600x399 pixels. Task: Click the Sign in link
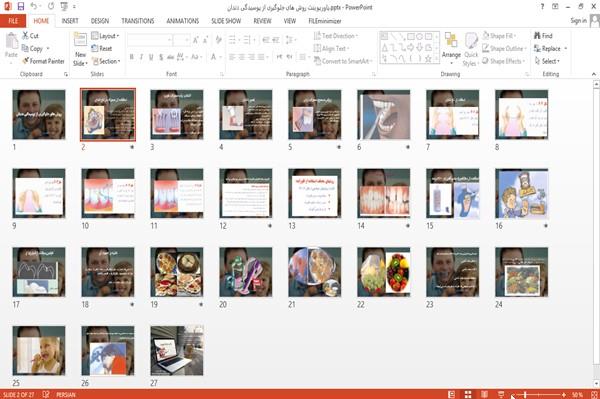coord(578,21)
